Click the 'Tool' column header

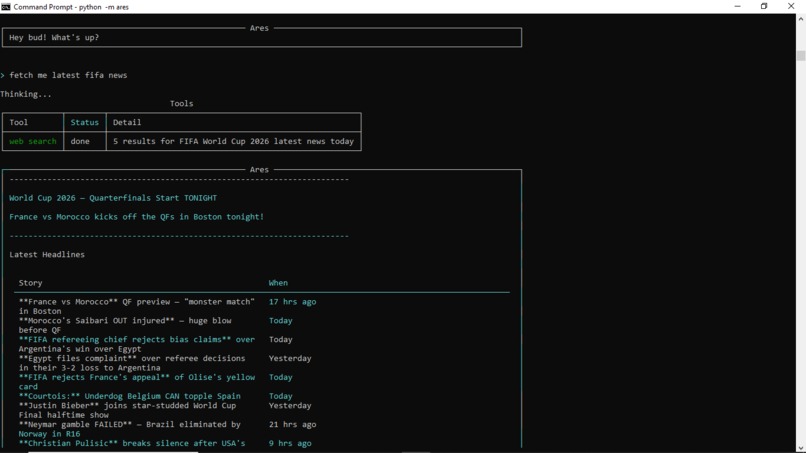point(19,122)
